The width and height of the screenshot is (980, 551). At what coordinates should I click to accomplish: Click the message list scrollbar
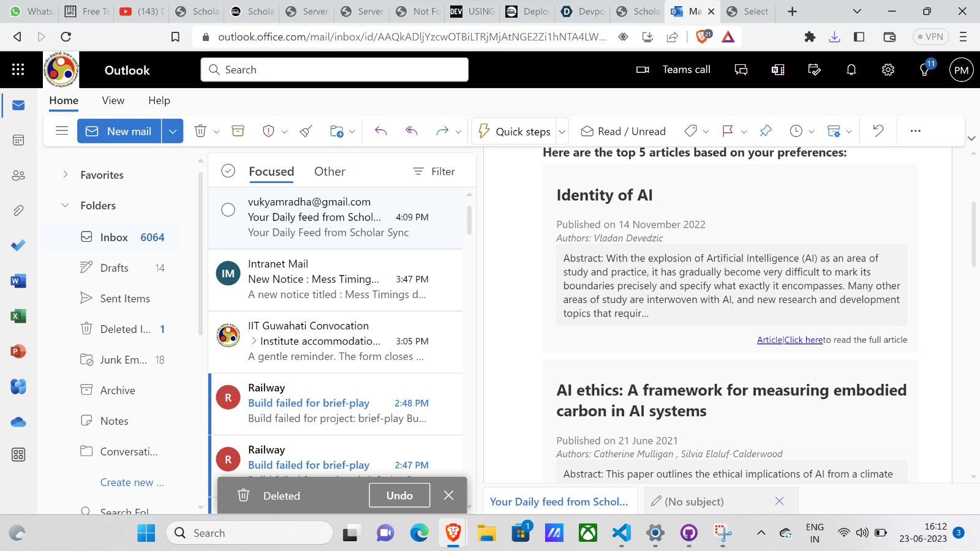(x=469, y=220)
